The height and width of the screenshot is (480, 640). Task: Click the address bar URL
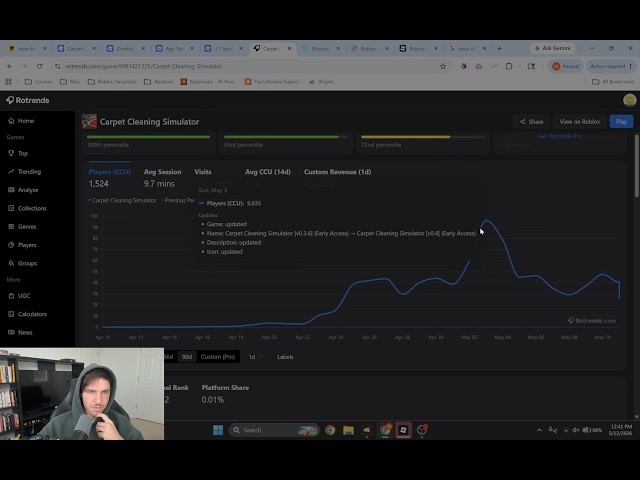point(144,66)
